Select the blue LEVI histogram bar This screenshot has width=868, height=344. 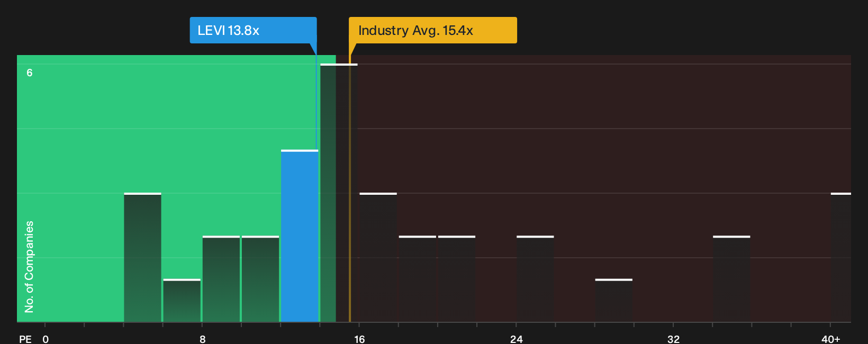click(300, 236)
